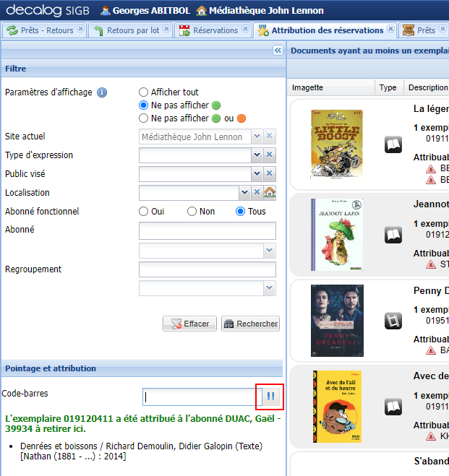Click the Effacer button
The width and height of the screenshot is (449, 476).
[x=190, y=324]
